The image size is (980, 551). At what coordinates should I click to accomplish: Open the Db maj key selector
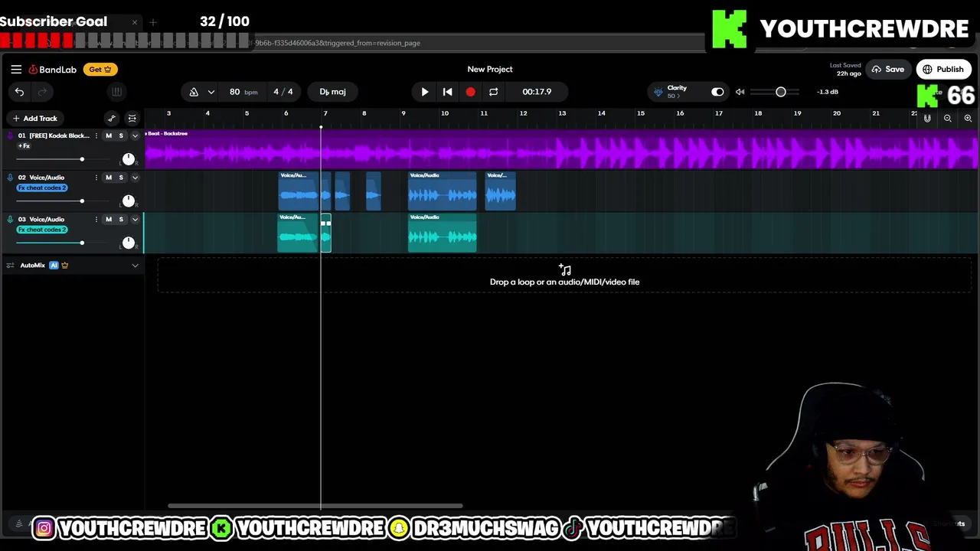tap(332, 92)
